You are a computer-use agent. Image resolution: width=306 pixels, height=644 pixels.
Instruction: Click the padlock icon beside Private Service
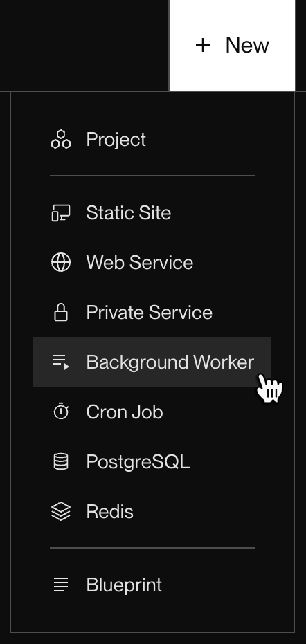(x=61, y=312)
